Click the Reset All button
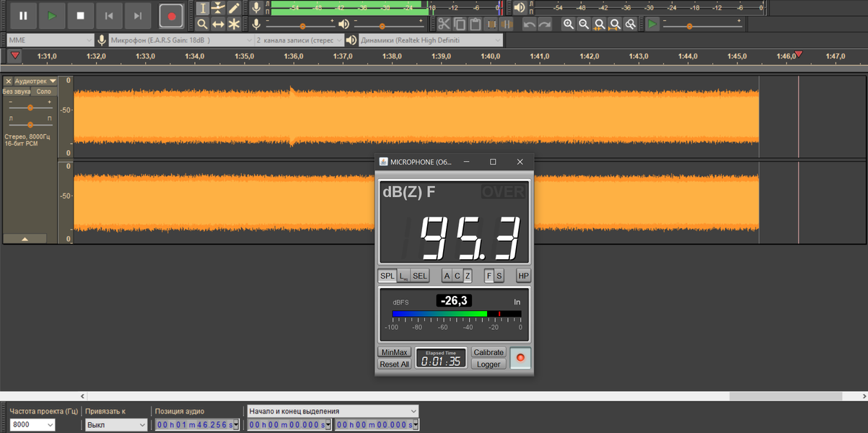Viewport: 868px width, 433px height. point(395,364)
